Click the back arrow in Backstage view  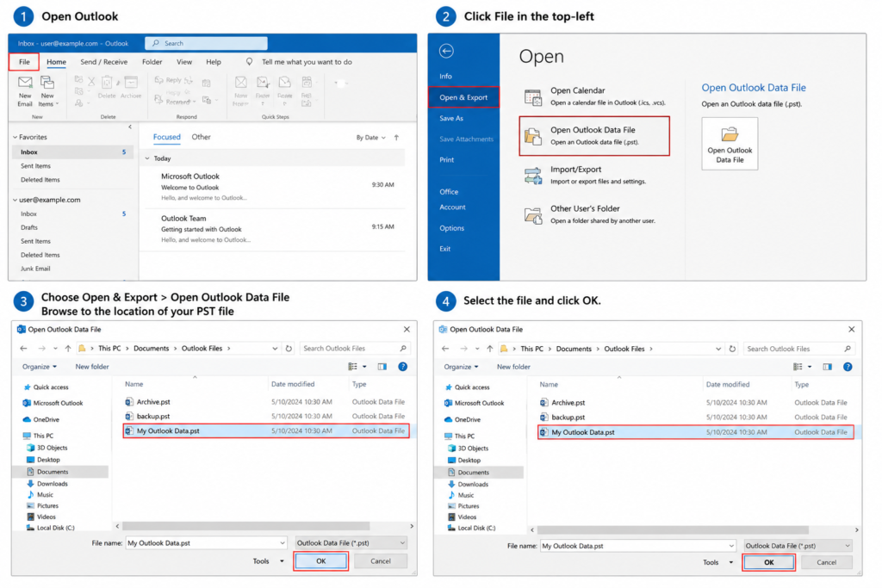point(447,51)
